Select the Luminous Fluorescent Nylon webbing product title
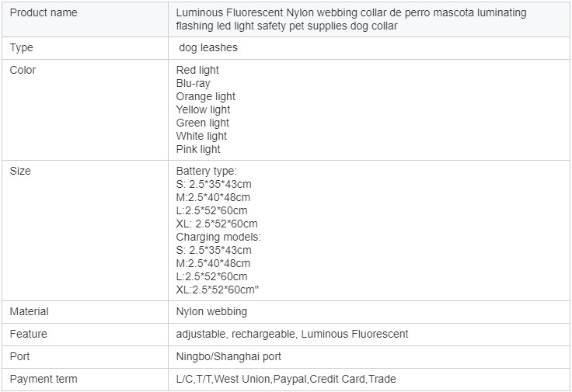The image size is (572, 392). pos(351,19)
